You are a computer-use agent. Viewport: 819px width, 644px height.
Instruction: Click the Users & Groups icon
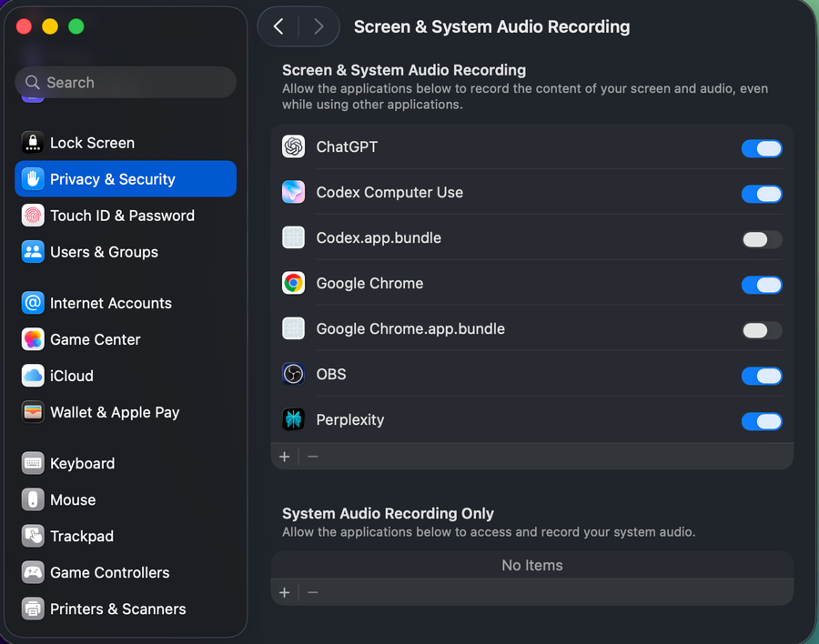(x=33, y=252)
